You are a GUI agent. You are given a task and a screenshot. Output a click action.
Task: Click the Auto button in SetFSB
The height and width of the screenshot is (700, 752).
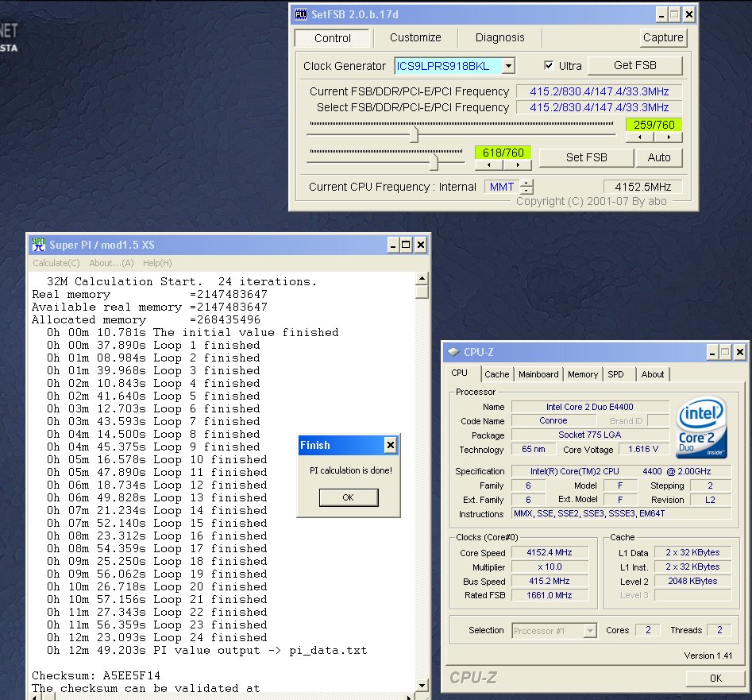click(x=659, y=157)
